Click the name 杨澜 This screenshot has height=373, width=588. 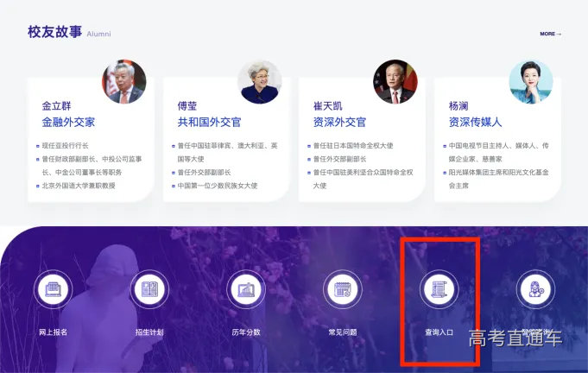(x=458, y=106)
